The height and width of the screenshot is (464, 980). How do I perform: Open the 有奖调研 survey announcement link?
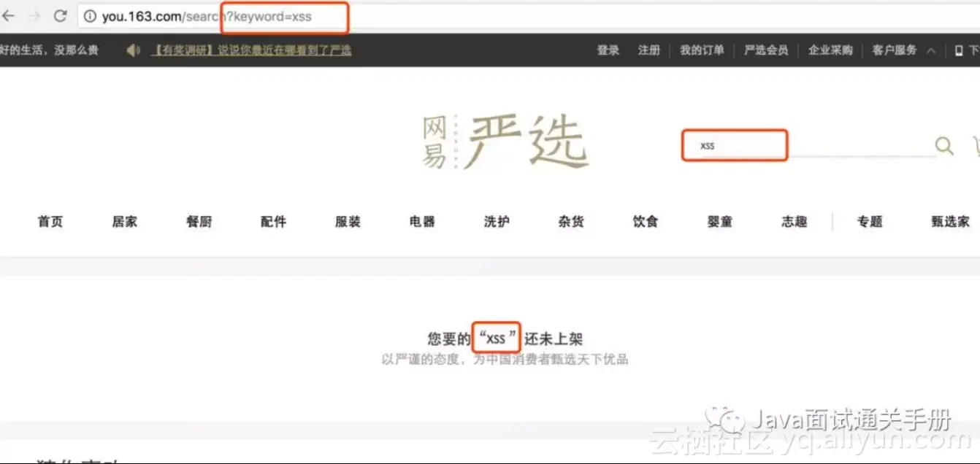251,50
